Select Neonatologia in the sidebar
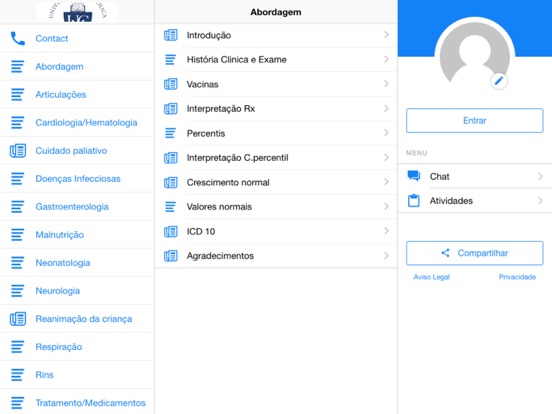The height and width of the screenshot is (414, 552). (77, 263)
